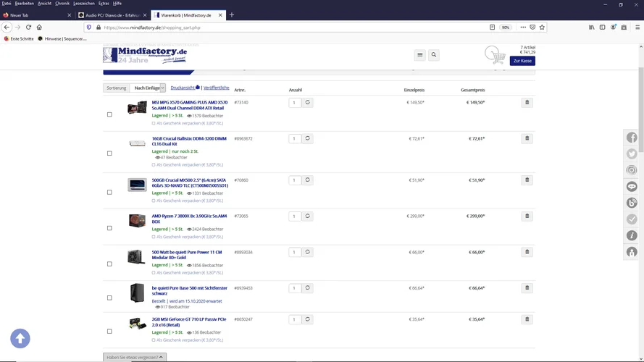Tick the checkbox for MSI MPG X570 board

click(x=109, y=114)
